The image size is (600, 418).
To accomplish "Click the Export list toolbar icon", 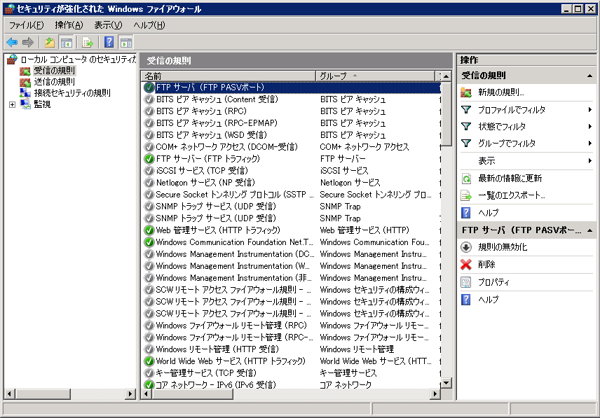I will 88,42.
